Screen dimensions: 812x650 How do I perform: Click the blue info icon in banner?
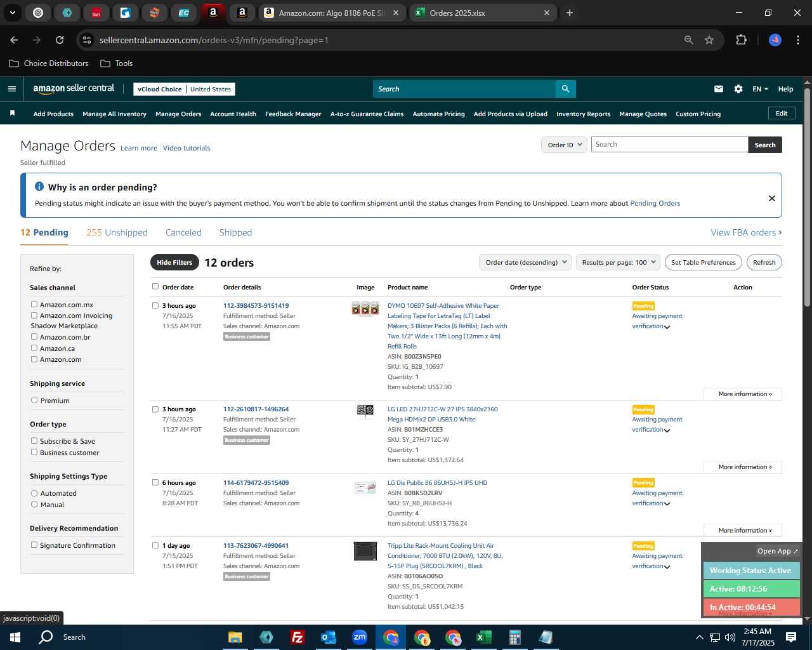39,187
